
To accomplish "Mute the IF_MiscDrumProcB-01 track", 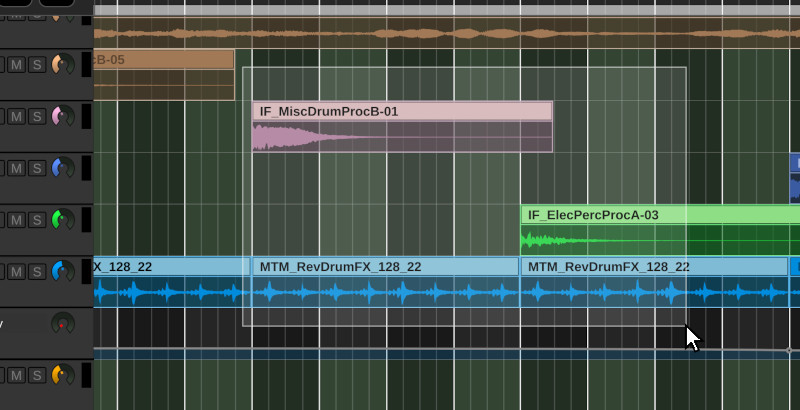I will tap(17, 117).
